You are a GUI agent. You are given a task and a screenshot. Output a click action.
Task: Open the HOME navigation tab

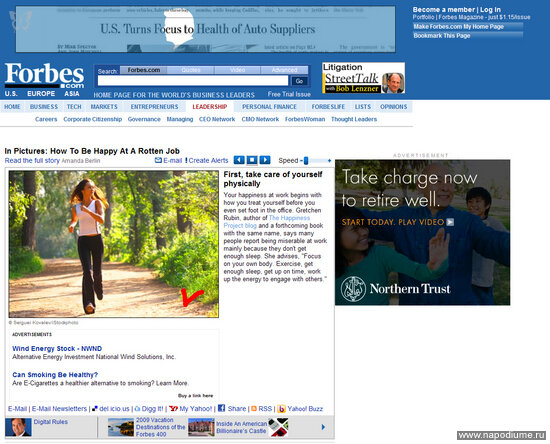coord(12,107)
